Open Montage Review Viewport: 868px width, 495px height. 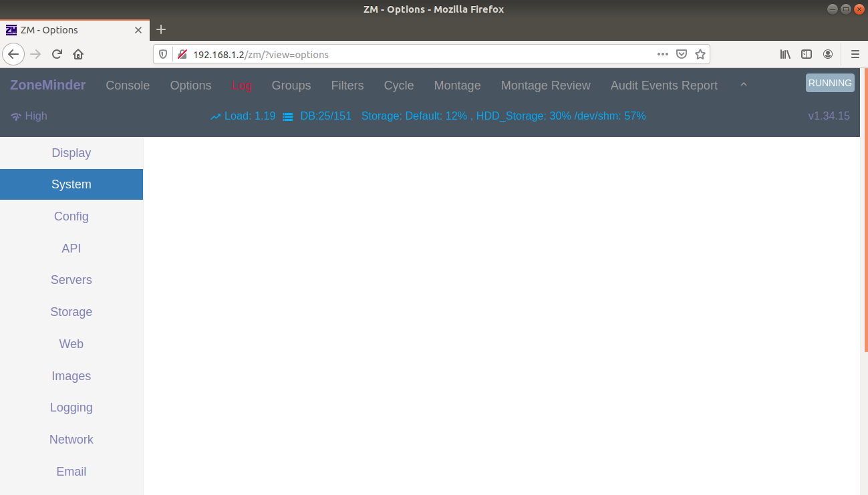coord(546,86)
